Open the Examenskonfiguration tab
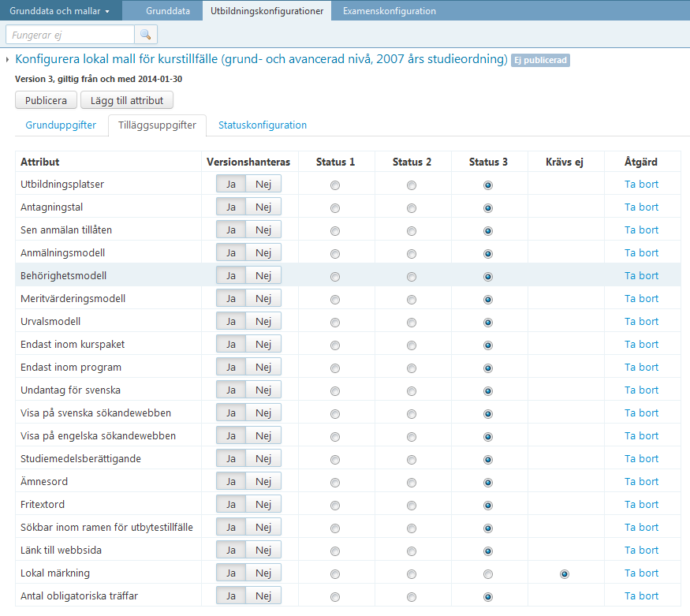690x616 pixels. click(390, 11)
